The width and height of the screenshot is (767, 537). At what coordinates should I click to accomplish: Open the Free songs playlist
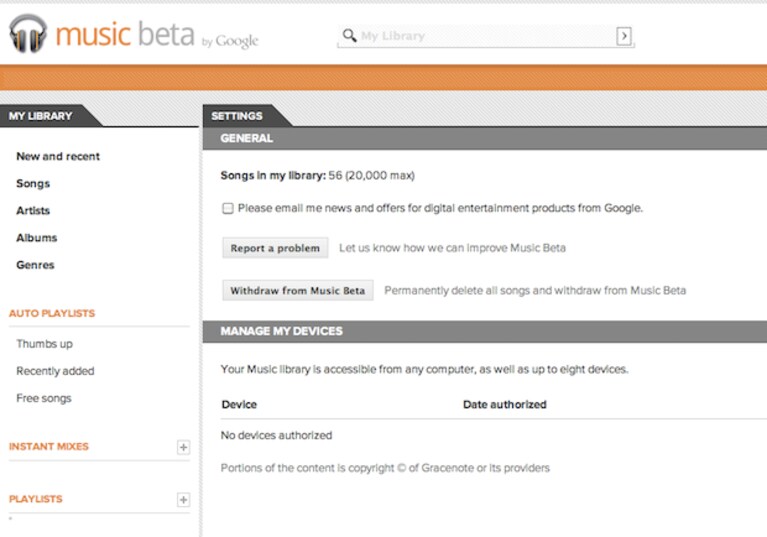pyautogui.click(x=44, y=398)
